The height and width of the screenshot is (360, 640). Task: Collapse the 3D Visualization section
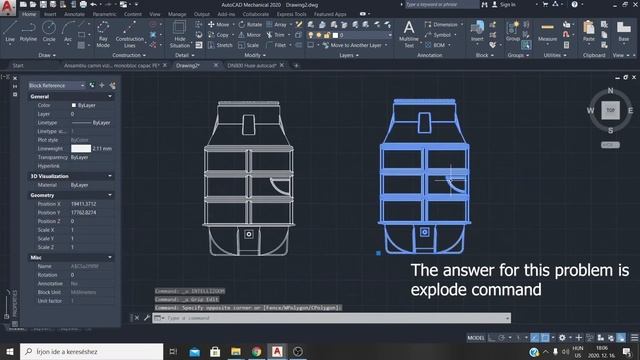click(x=110, y=176)
